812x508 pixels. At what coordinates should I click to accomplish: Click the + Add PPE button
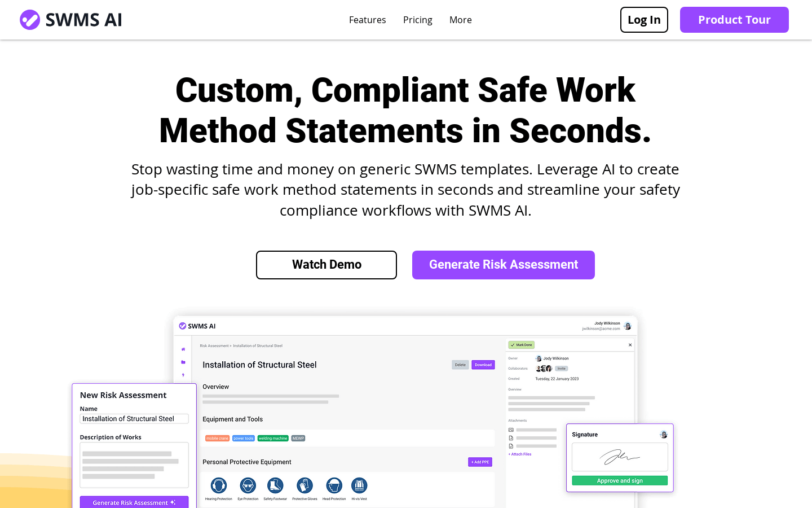pyautogui.click(x=480, y=462)
